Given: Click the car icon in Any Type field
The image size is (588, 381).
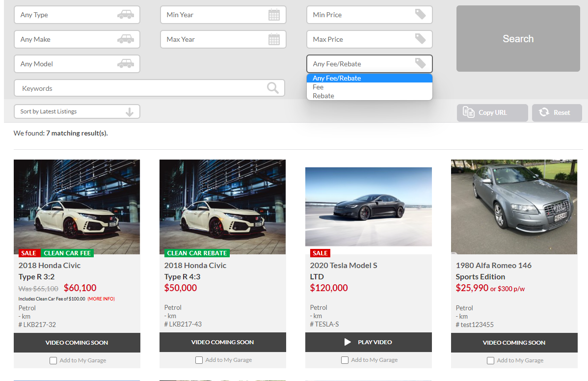Looking at the screenshot, I should [x=126, y=15].
